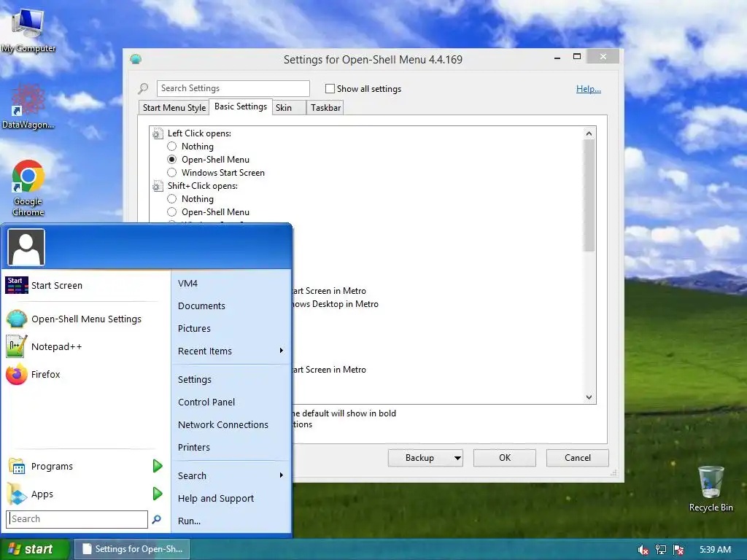The width and height of the screenshot is (747, 560).
Task: Click the Apps folder icon
Action: (17, 494)
